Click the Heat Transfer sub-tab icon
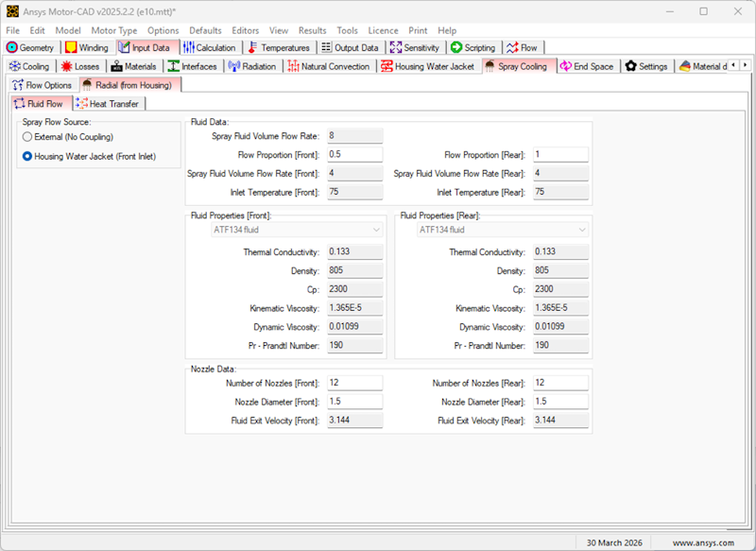 click(81, 104)
